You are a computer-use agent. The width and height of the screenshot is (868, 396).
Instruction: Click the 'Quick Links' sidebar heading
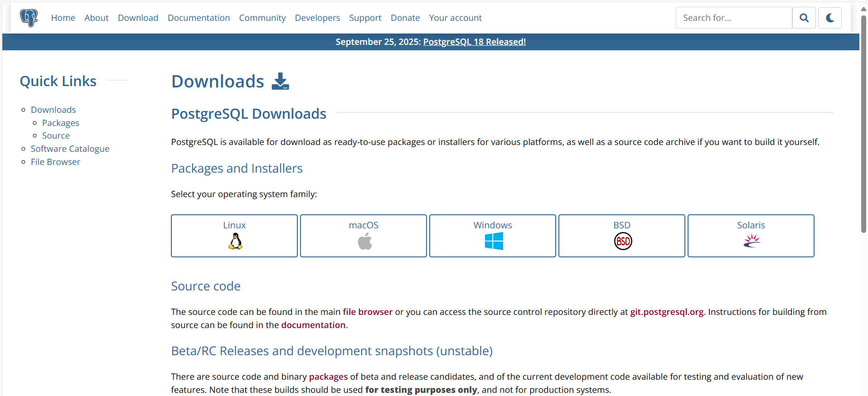tap(58, 81)
